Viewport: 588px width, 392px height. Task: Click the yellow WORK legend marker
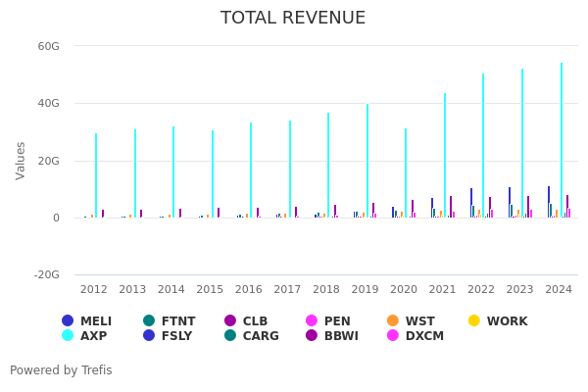[474, 321]
